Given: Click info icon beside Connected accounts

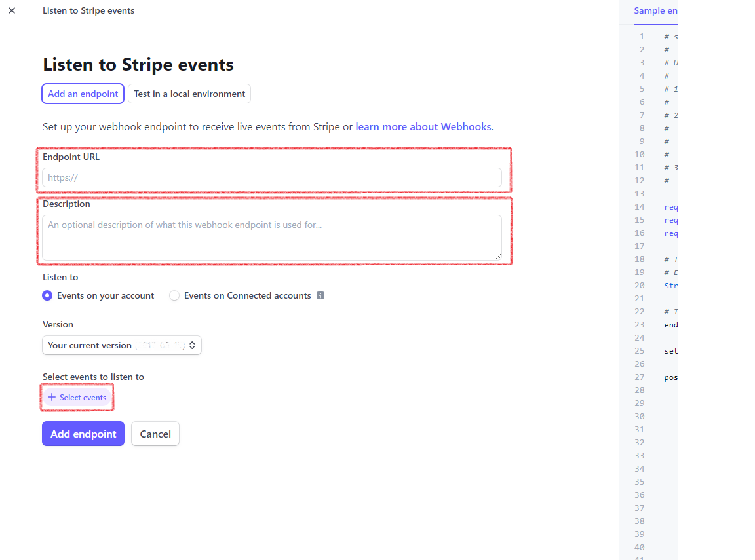Looking at the screenshot, I should click(320, 295).
